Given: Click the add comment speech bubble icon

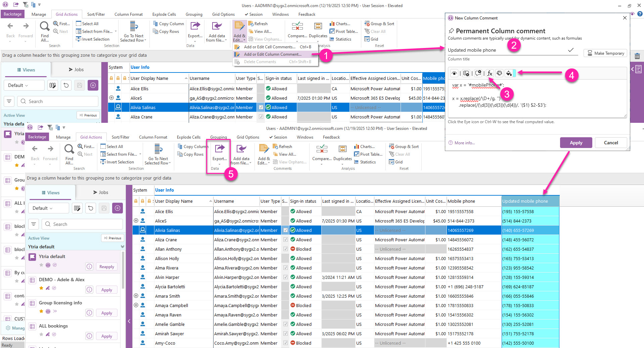Looking at the screenshot, I should [x=478, y=73].
